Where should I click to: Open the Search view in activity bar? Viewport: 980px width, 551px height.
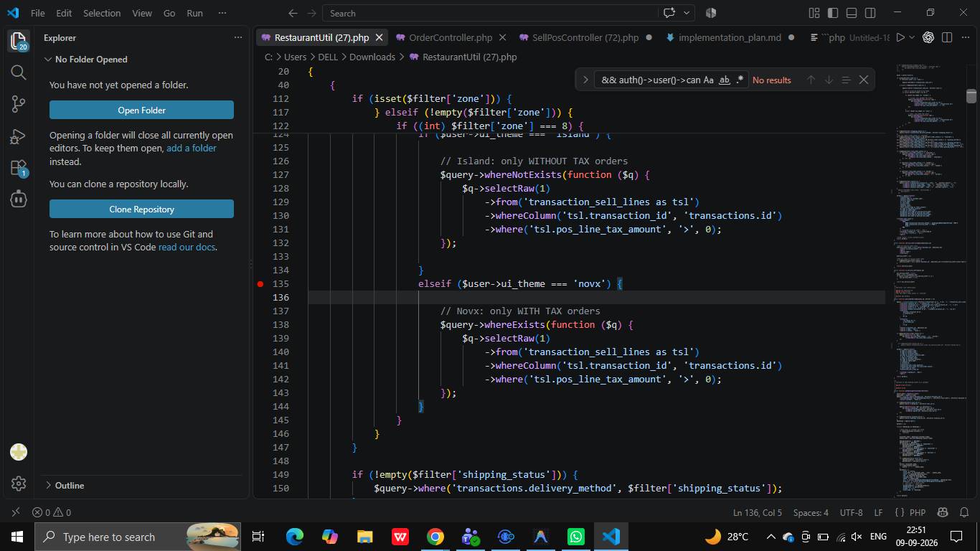pyautogui.click(x=19, y=72)
